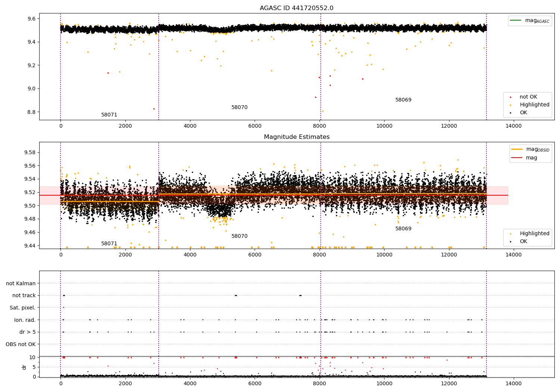Click the 9.46 y-axis tick label
The image size is (560, 392).
pos(30,232)
